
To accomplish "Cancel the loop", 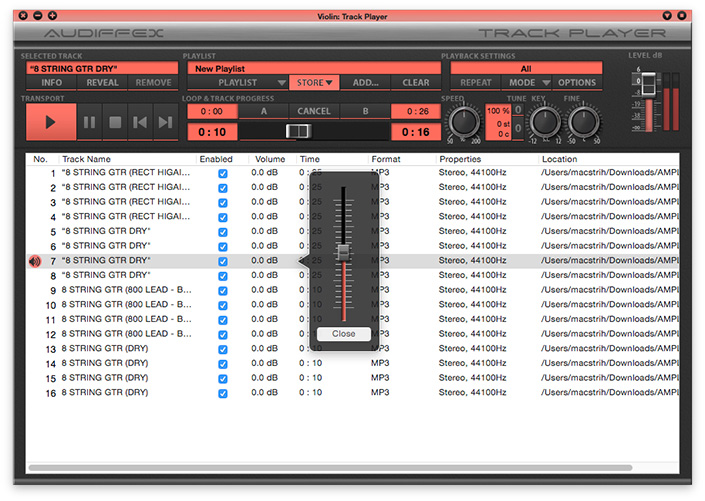I will pos(314,111).
